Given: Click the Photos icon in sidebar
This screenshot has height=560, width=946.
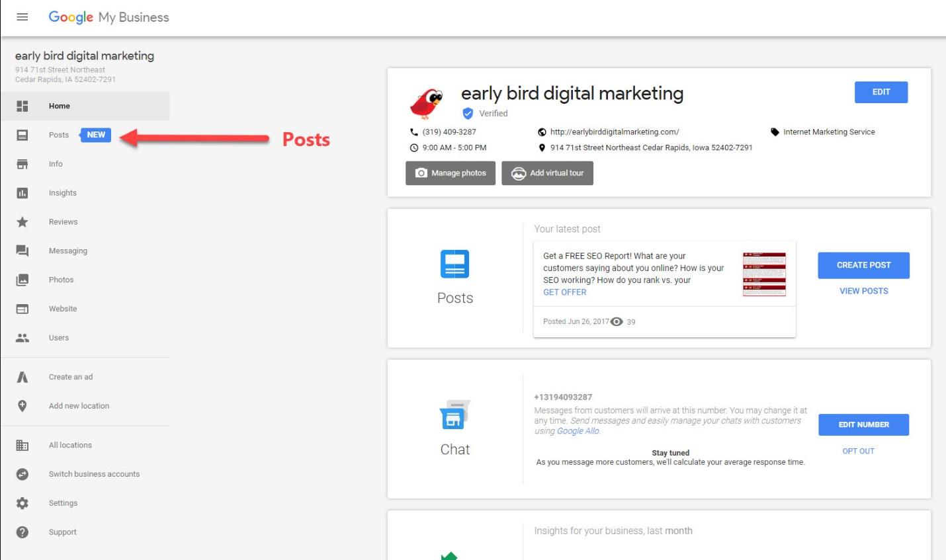Looking at the screenshot, I should (x=22, y=280).
